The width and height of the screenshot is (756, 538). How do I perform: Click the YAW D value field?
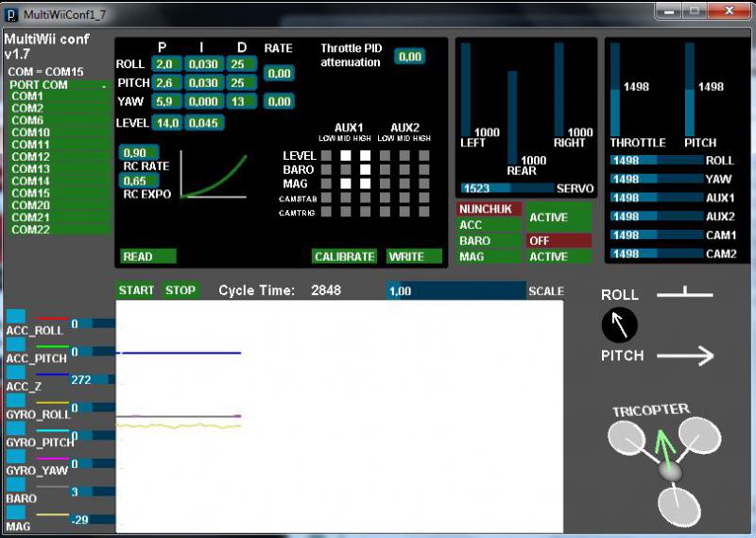click(241, 102)
